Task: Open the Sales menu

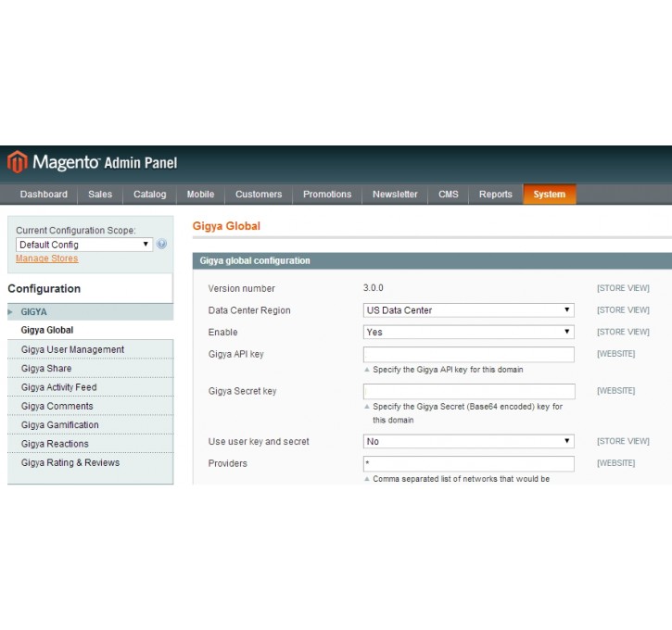Action: (100, 195)
